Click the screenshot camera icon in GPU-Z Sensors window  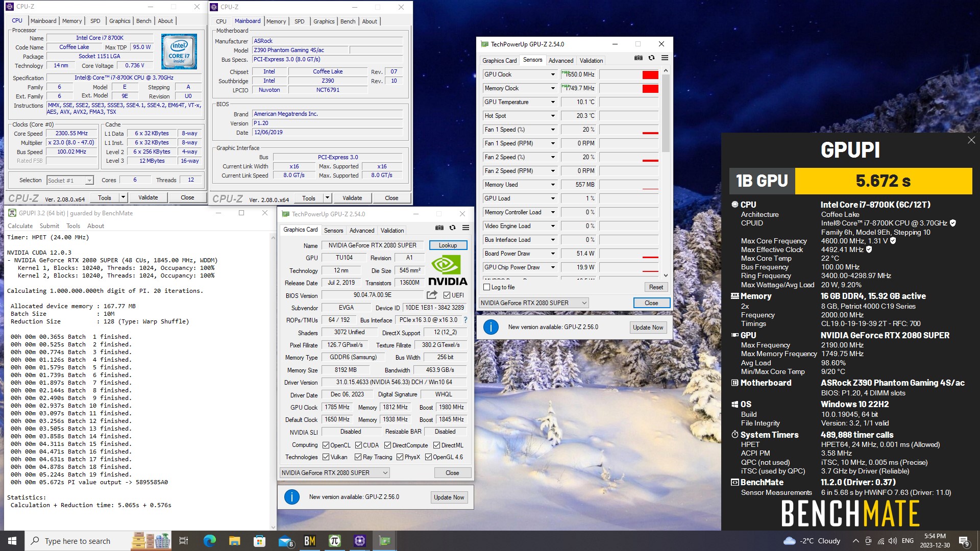point(638,58)
